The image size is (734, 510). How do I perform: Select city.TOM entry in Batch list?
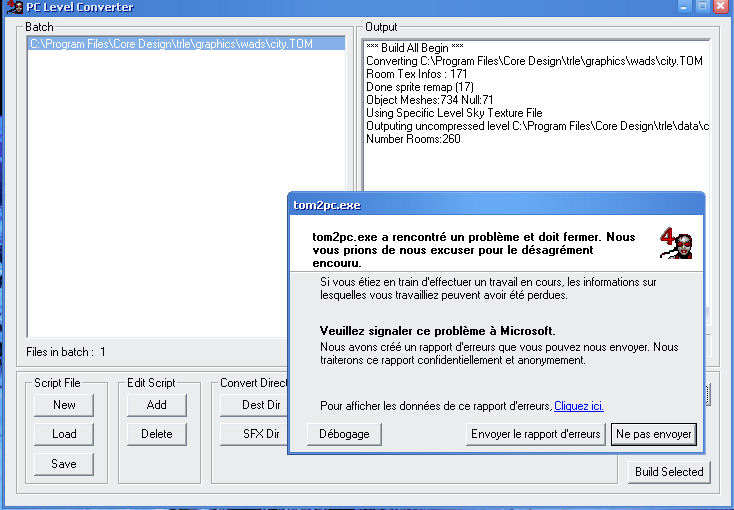186,44
